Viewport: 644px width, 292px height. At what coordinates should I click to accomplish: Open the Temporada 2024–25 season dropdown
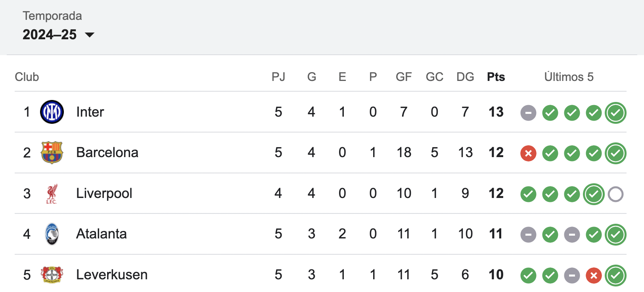coord(58,35)
